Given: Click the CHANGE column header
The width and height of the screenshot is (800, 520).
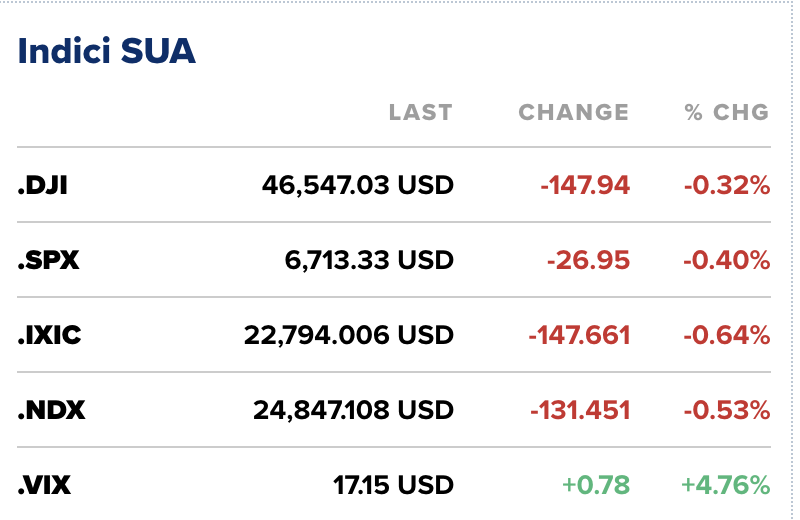Looking at the screenshot, I should (574, 112).
